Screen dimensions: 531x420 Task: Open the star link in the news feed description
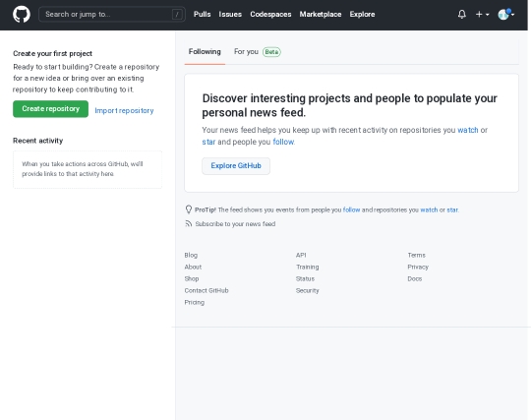click(x=208, y=142)
